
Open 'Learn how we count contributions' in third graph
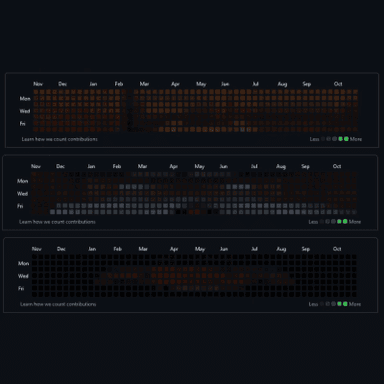pyautogui.click(x=58, y=304)
